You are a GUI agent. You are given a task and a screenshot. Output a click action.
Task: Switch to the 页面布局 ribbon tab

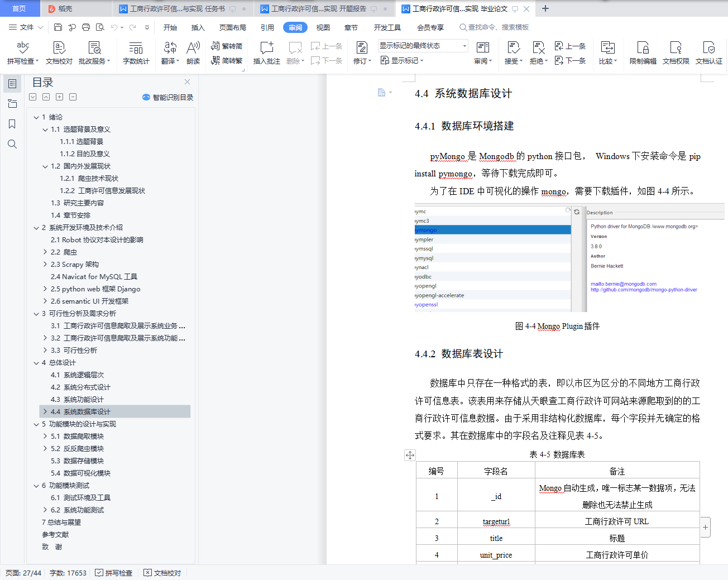233,27
